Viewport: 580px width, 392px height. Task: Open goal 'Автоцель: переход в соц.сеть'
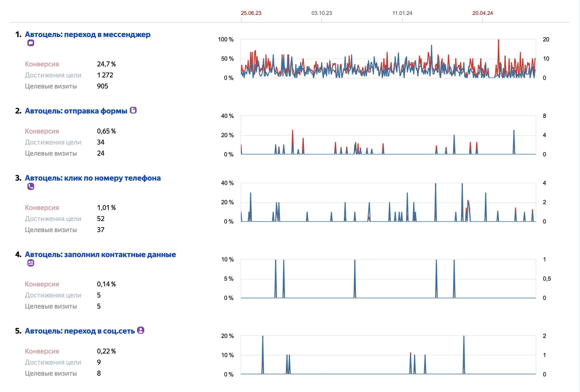pos(80,331)
